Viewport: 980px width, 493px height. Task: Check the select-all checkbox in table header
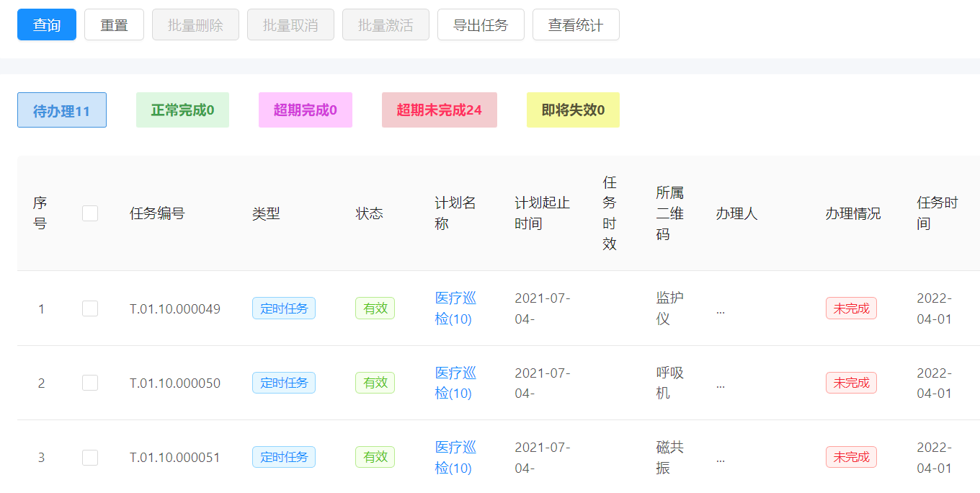click(x=89, y=213)
